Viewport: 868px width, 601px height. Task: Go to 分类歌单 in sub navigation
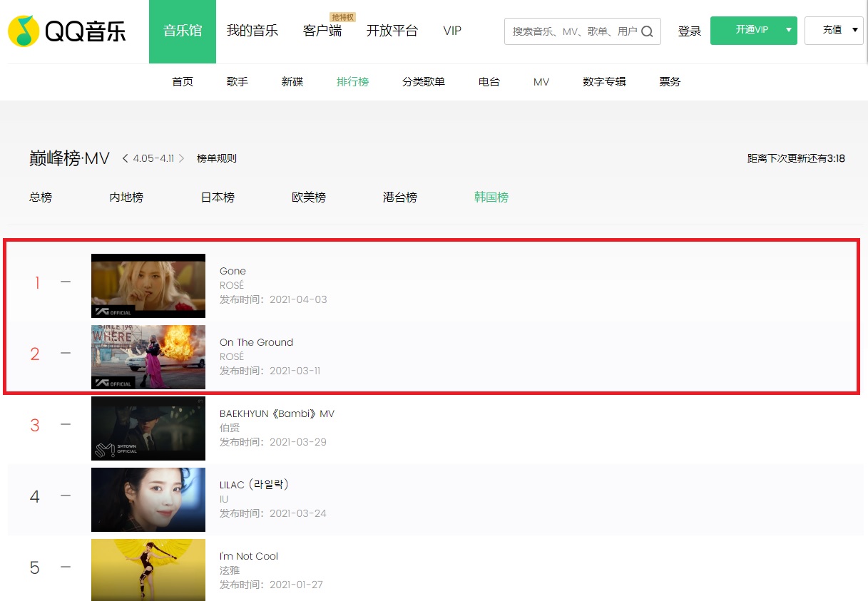[x=424, y=82]
